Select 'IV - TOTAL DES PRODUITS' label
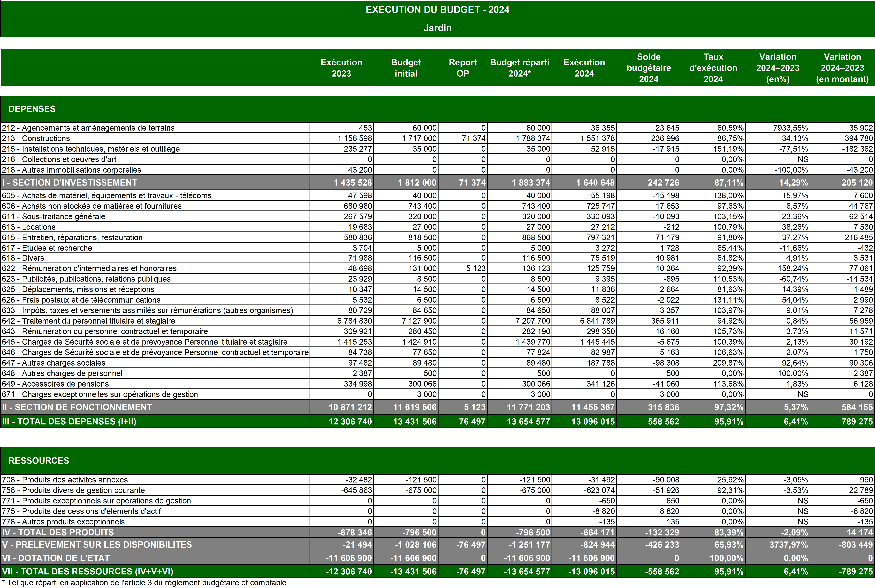This screenshot has height=588, width=875. pyautogui.click(x=58, y=532)
